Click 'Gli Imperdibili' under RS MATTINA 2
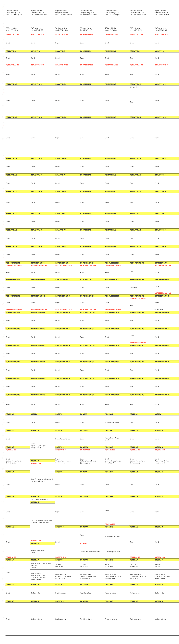 (x=134, y=87)
